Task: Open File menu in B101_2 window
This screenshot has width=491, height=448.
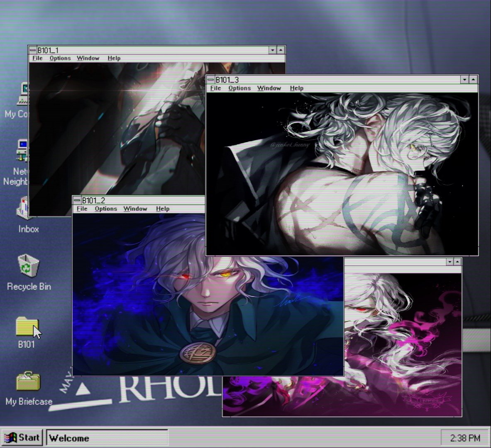Action: click(x=82, y=209)
